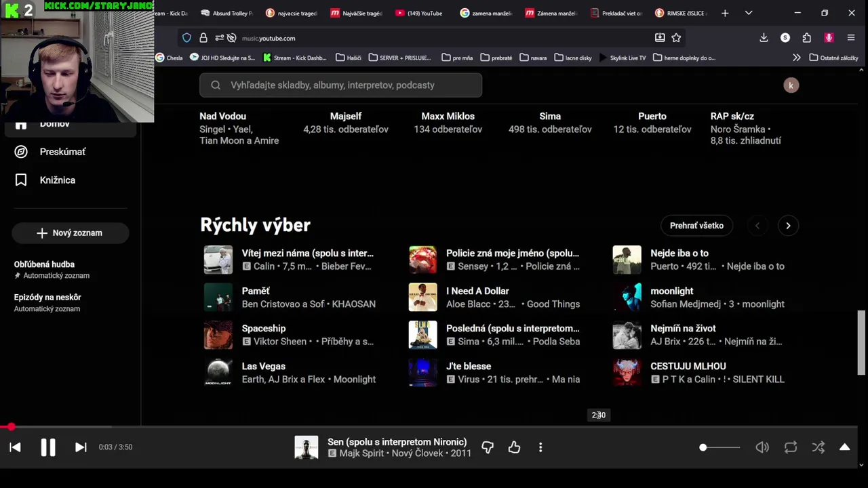List all tabs dropdown arrow
Image resolution: width=868 pixels, height=488 pixels.
point(749,13)
